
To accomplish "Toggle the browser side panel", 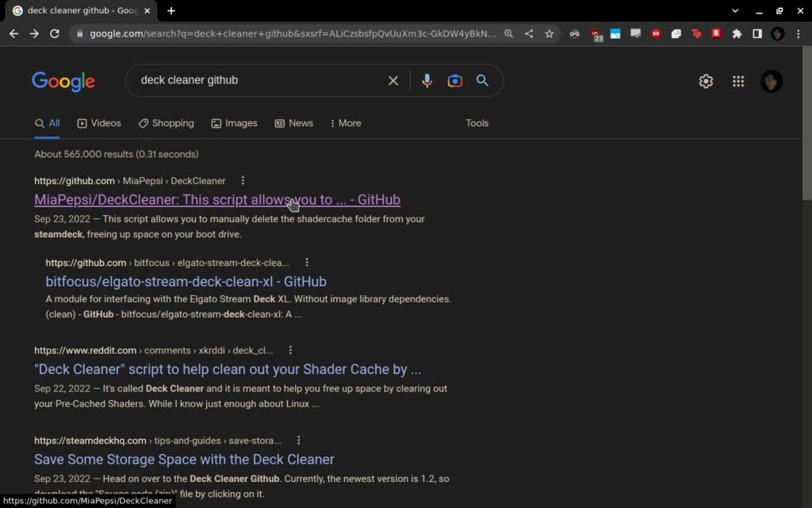I will coord(757,33).
